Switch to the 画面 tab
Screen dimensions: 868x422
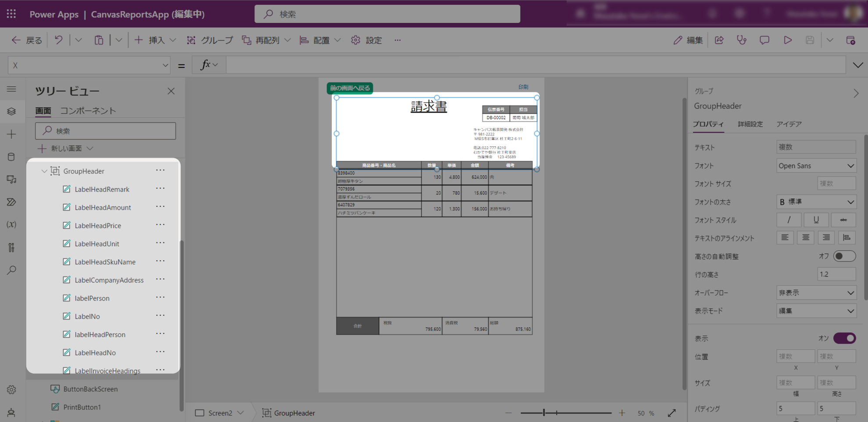pyautogui.click(x=43, y=111)
